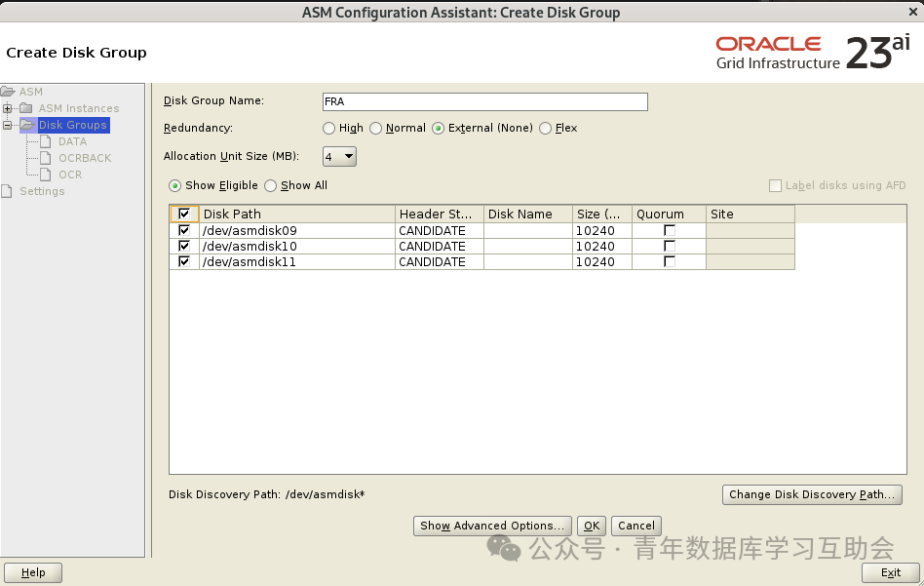Viewport: 924px width, 586px height.
Task: Uncheck disk /dev/asmdisk09
Action: pos(184,230)
